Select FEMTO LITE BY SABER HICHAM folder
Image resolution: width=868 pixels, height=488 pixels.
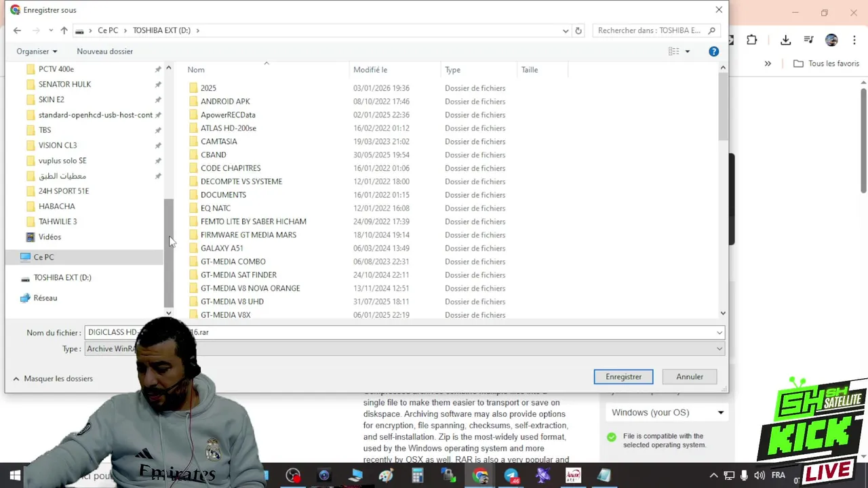point(253,222)
